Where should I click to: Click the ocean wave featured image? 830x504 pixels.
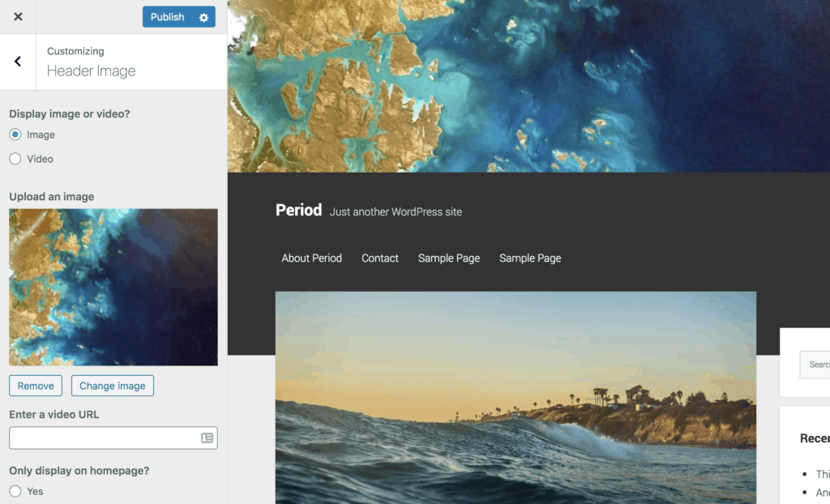[x=516, y=398]
